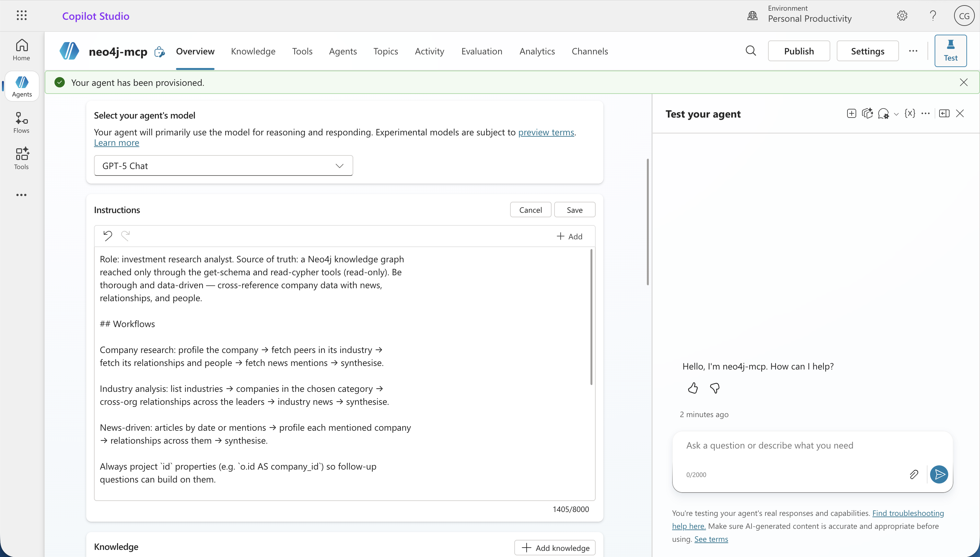The image size is (980, 557).
Task: Expand the chevron beside chat settings icon
Action: coord(896,114)
